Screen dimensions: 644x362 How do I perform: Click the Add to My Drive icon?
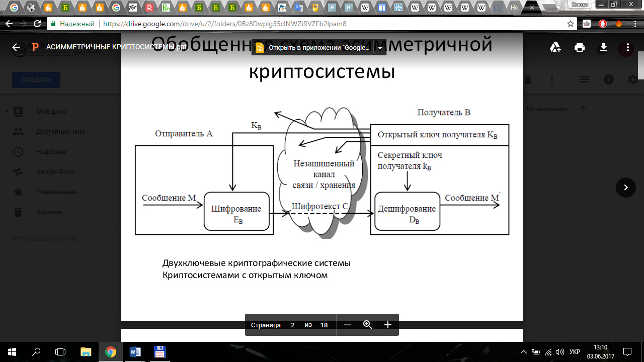click(x=555, y=47)
